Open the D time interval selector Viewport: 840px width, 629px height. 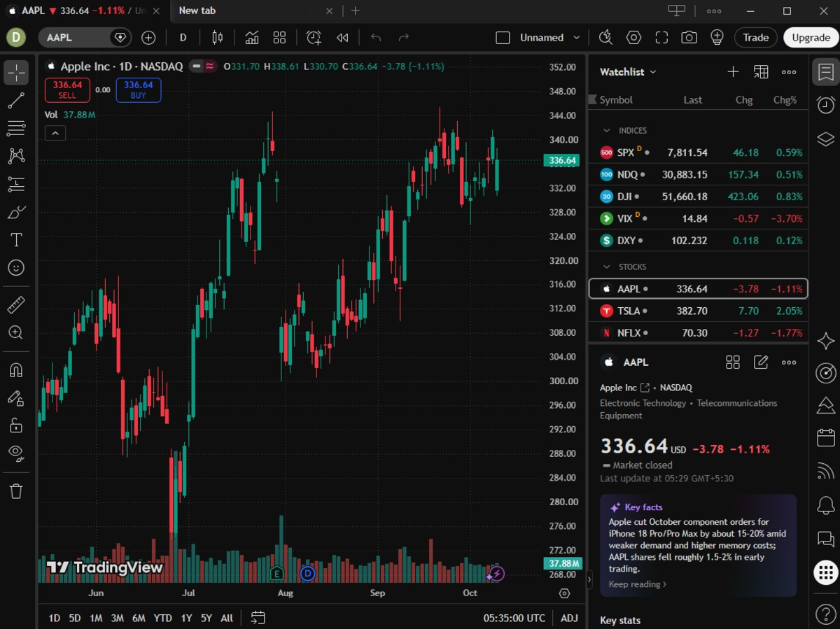click(183, 38)
